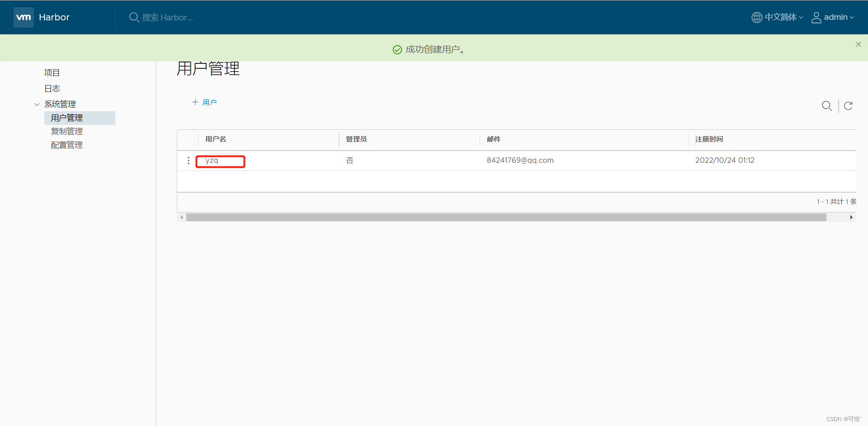Click the email 84241769@qq.com cell
Screen dimensions: 868x426
click(520, 160)
